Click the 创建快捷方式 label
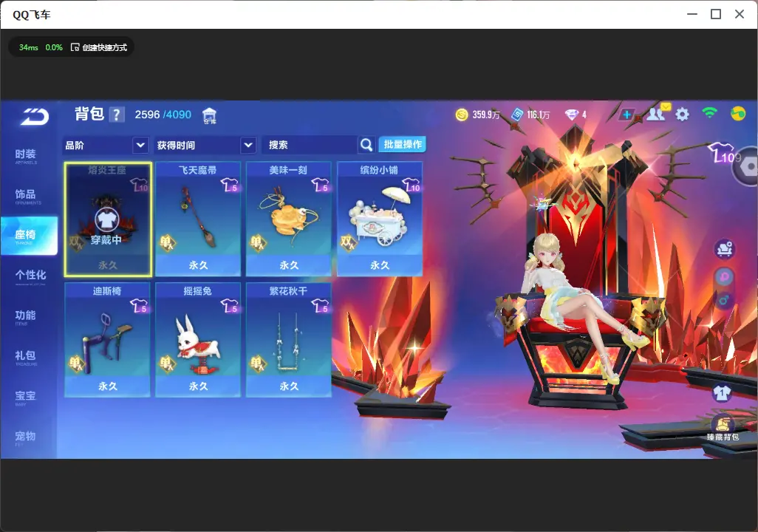The image size is (758, 532). (104, 47)
